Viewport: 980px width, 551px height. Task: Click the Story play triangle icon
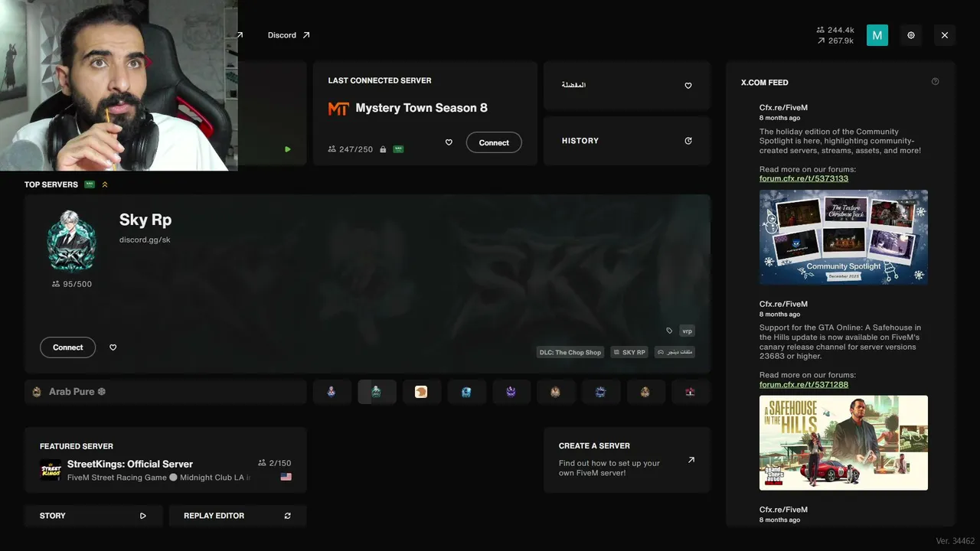[143, 516]
